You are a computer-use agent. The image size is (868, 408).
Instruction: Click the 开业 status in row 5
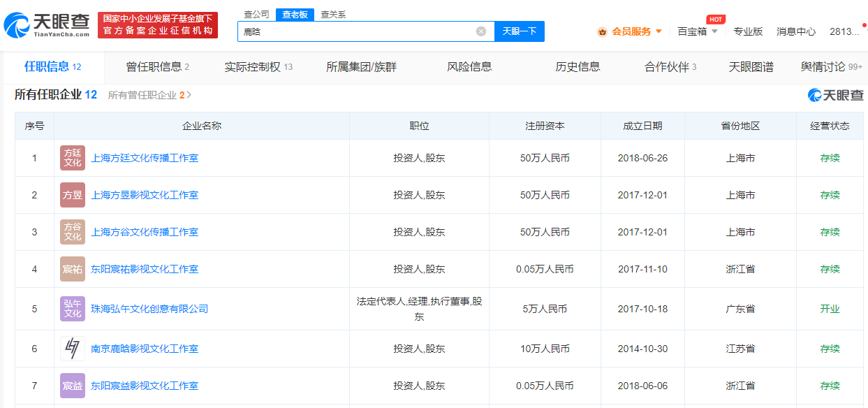[x=830, y=309]
